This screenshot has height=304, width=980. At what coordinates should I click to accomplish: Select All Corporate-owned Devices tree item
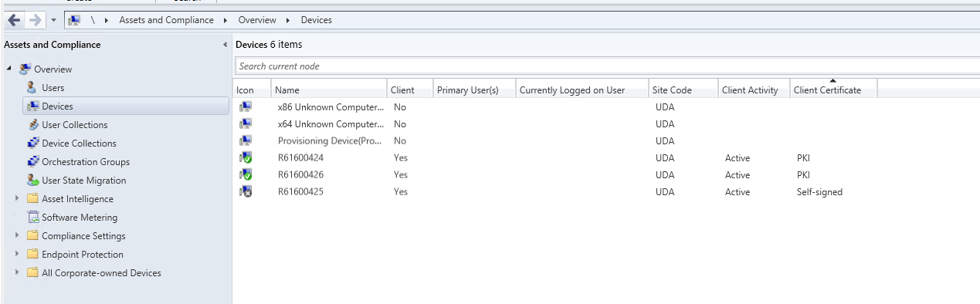[x=102, y=273]
